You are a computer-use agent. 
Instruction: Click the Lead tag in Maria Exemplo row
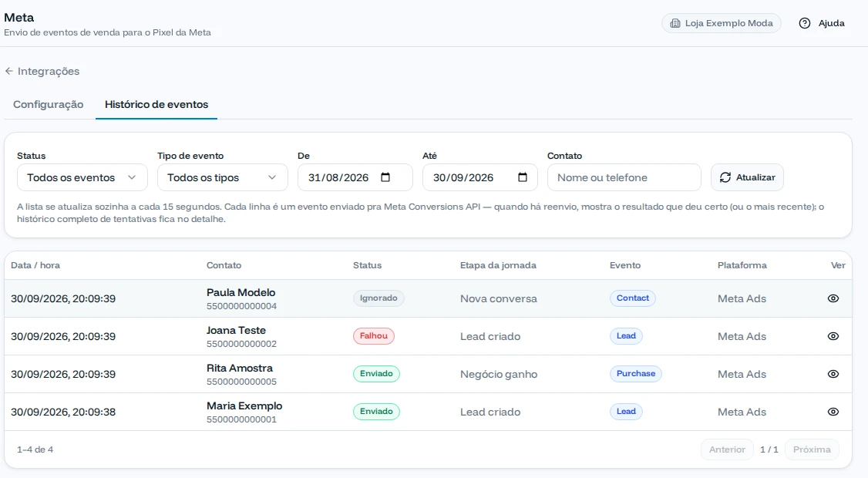(x=626, y=411)
